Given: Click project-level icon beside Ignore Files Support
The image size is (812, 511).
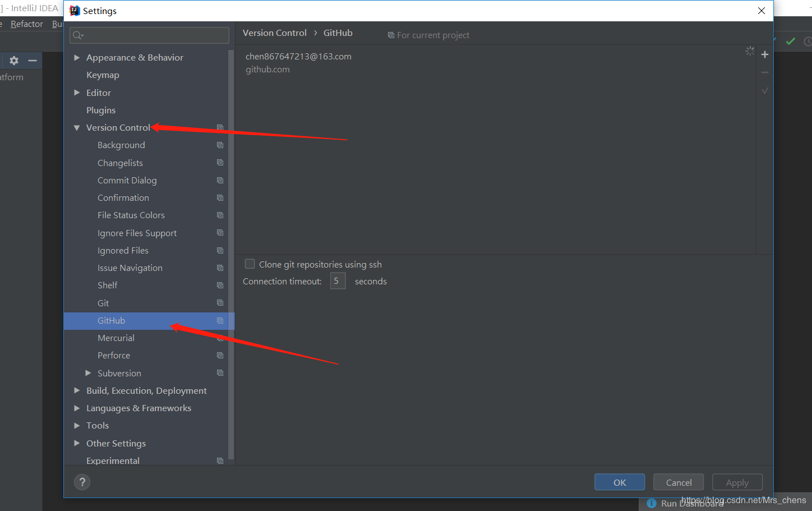Looking at the screenshot, I should point(220,233).
